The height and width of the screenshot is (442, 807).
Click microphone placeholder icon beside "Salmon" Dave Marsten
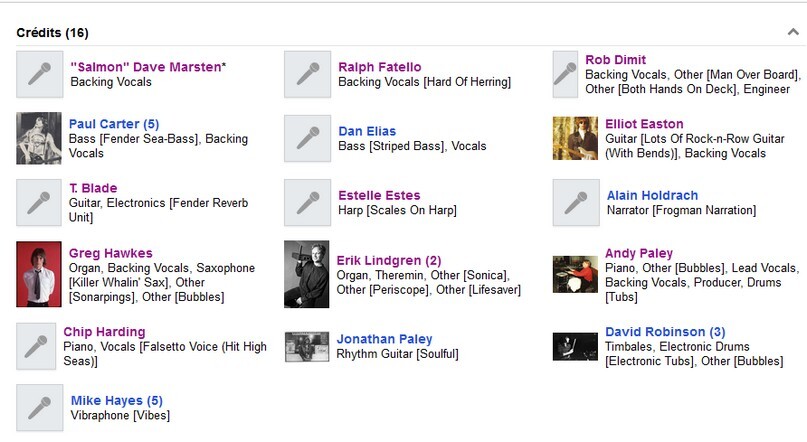(x=40, y=74)
